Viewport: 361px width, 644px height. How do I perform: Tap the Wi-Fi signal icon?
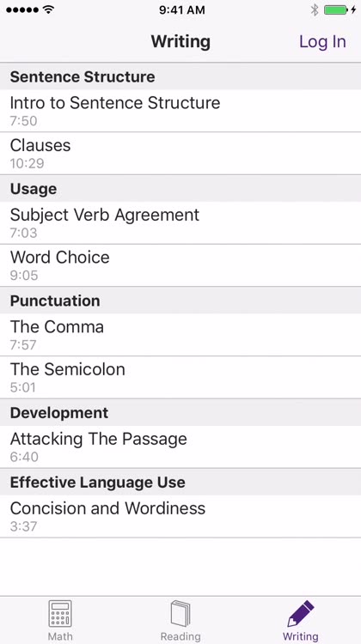[49, 9]
